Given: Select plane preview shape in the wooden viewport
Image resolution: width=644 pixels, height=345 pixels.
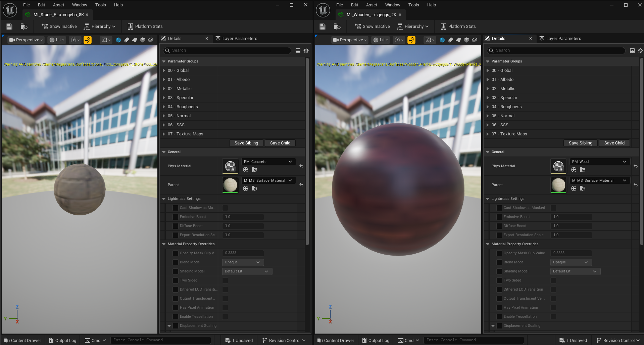Looking at the screenshot, I should [x=458, y=40].
